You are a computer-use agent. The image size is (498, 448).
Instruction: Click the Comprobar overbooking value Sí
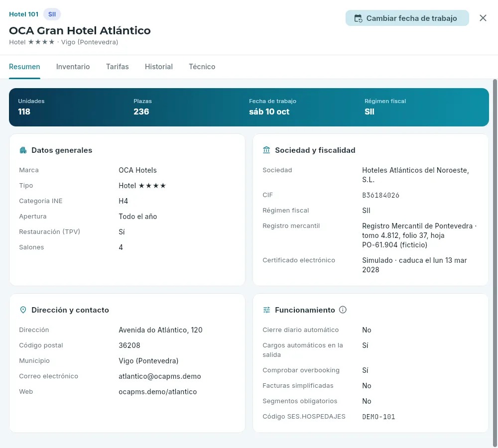pos(365,370)
